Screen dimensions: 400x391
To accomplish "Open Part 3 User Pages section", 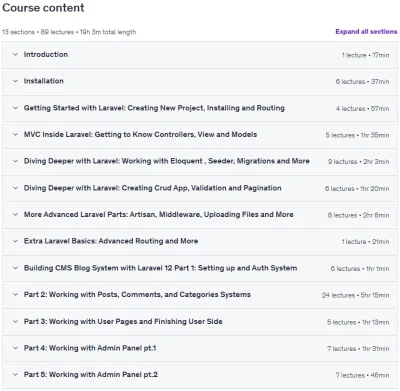I will [200, 322].
